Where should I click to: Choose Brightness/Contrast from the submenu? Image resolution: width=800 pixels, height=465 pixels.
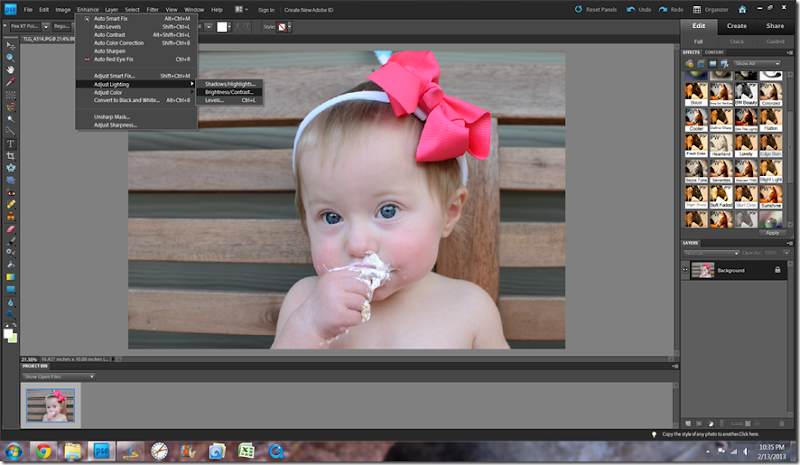coord(230,92)
